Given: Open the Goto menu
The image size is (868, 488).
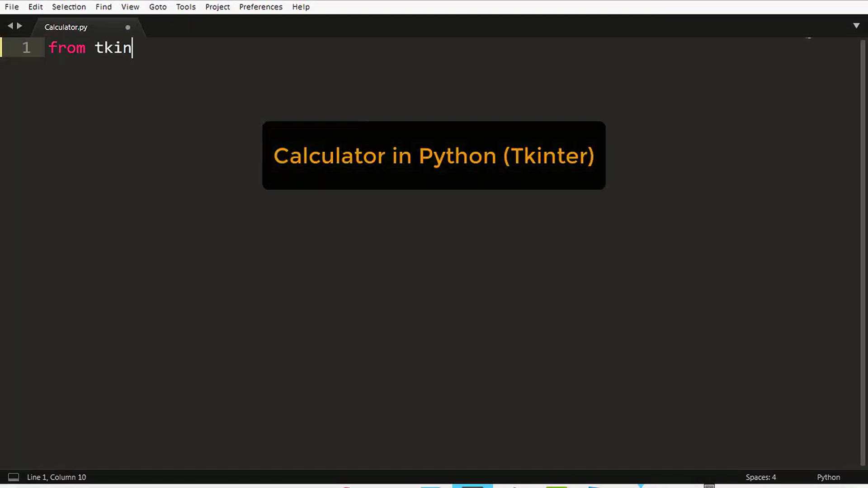Looking at the screenshot, I should pos(158,7).
